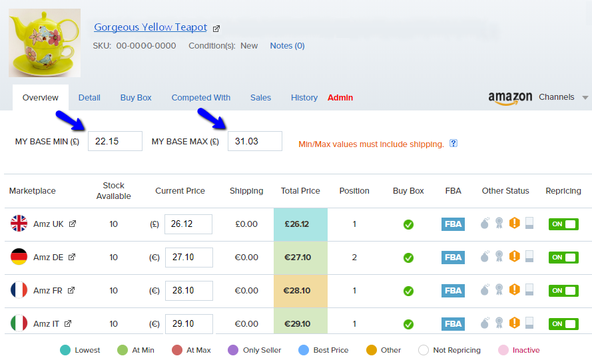The width and height of the screenshot is (592, 364).
Task: Click ribbon award icon in Amz FR row
Action: coord(499,289)
